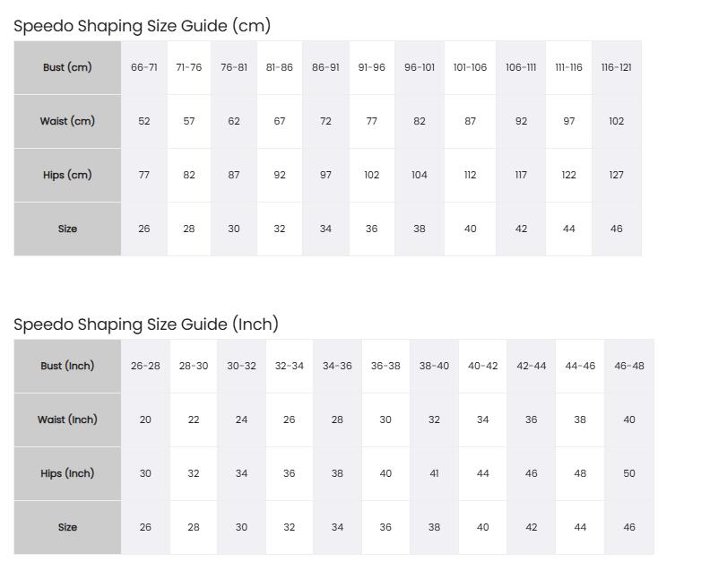Select waist value 102 in cm table
Viewport: 727px width, 588px height.
616,121
